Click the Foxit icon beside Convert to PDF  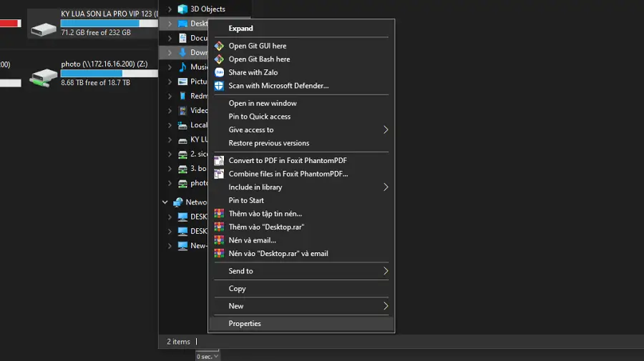click(219, 161)
